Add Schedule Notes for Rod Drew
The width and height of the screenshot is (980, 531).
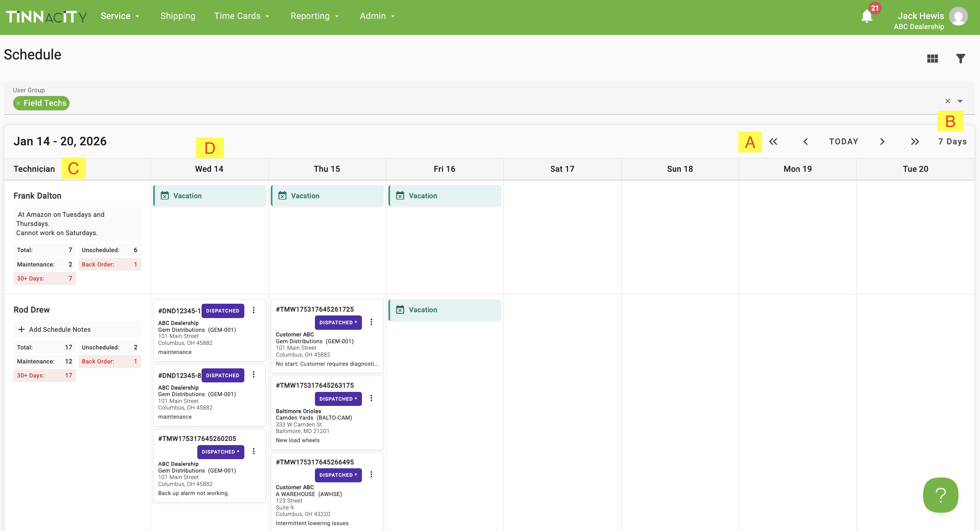tap(60, 330)
